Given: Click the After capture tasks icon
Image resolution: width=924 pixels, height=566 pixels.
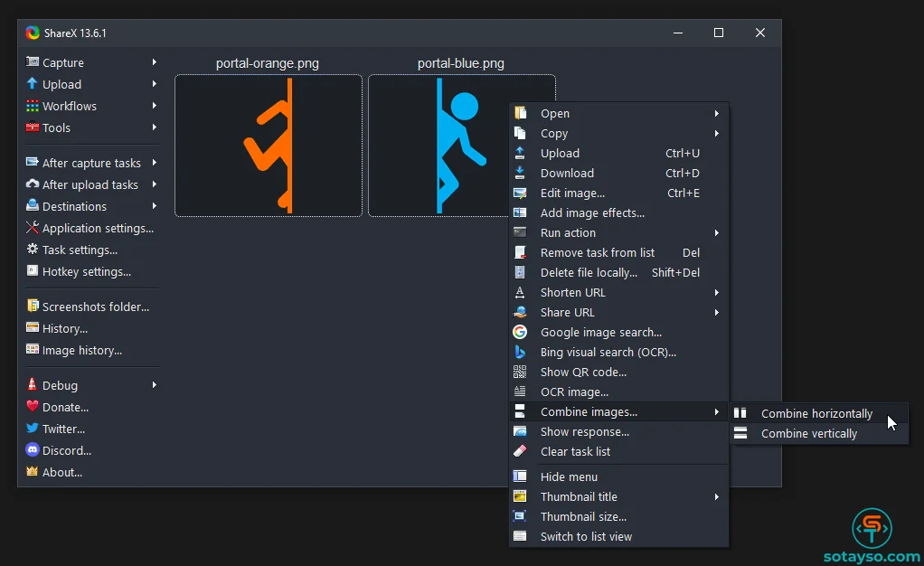Looking at the screenshot, I should [33, 162].
